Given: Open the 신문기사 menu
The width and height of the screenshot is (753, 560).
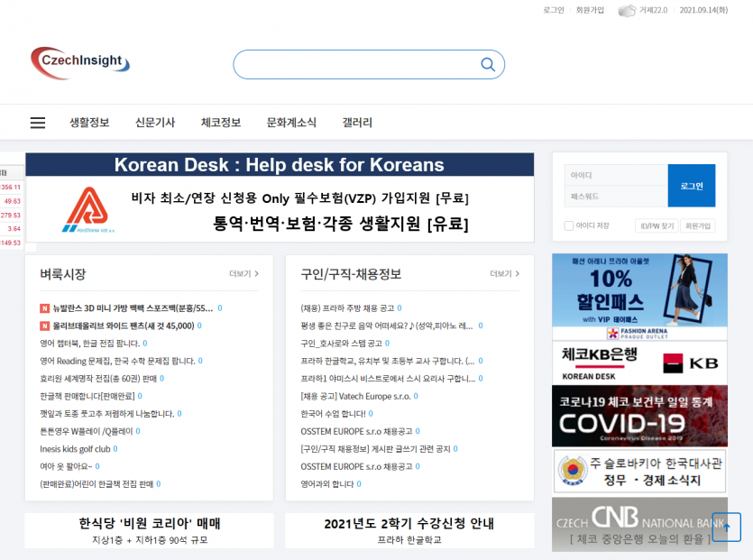Looking at the screenshot, I should [x=155, y=123].
